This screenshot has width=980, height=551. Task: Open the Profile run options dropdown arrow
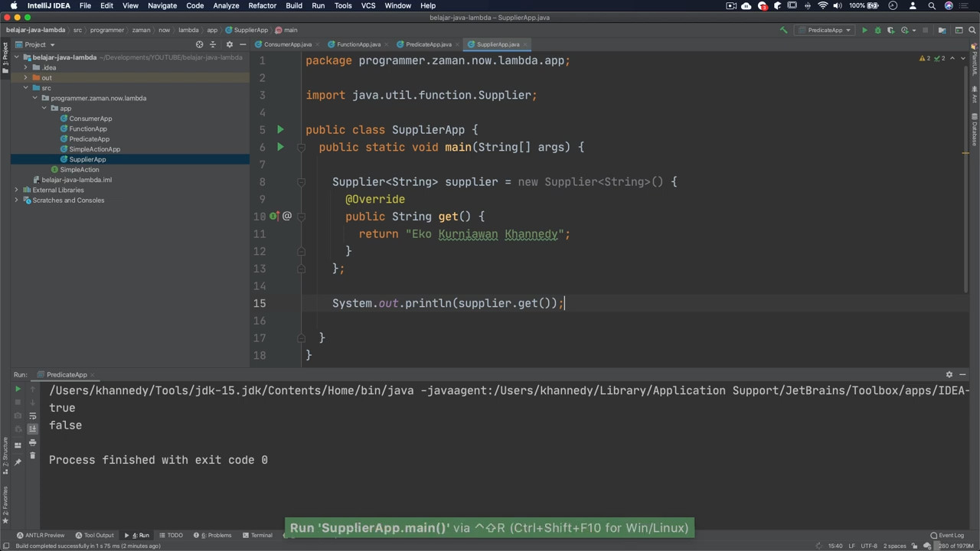point(913,30)
